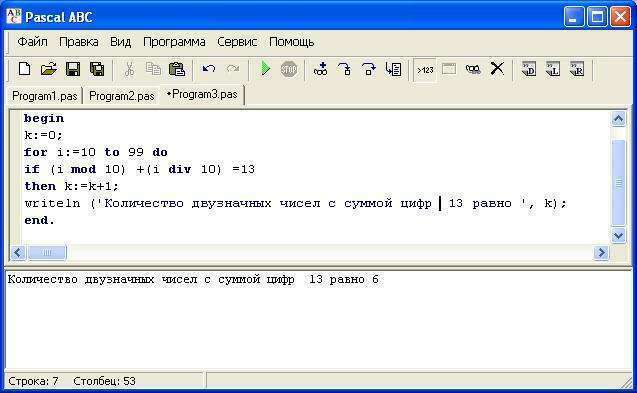
Task: Click the add watch expression icon
Action: [321, 69]
